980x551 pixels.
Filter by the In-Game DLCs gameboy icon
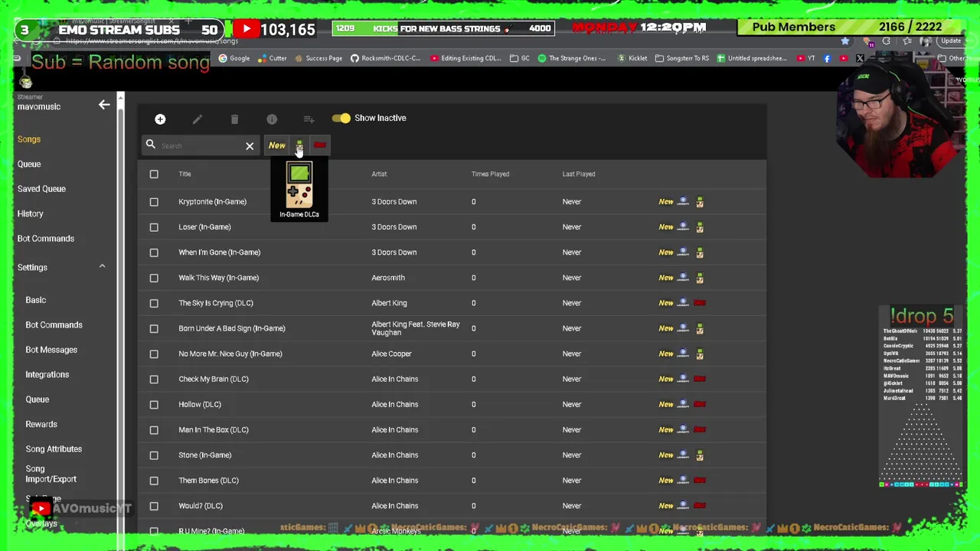[x=299, y=145]
